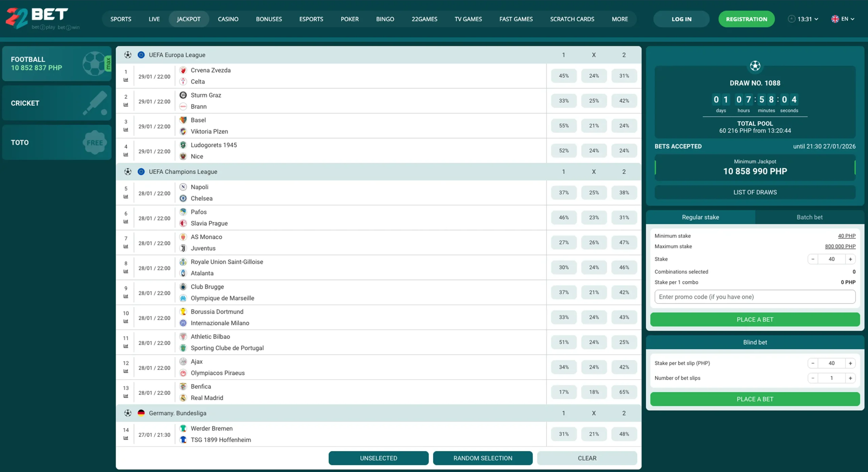Select outcome 2 for Benfica vs Real Madrid
This screenshot has height=472, width=868.
624,392
